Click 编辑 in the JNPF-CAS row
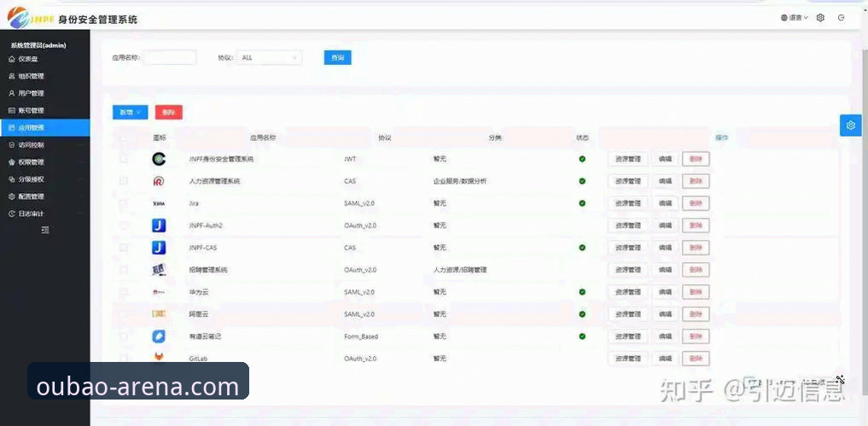Image resolution: width=868 pixels, height=426 pixels. coord(665,248)
